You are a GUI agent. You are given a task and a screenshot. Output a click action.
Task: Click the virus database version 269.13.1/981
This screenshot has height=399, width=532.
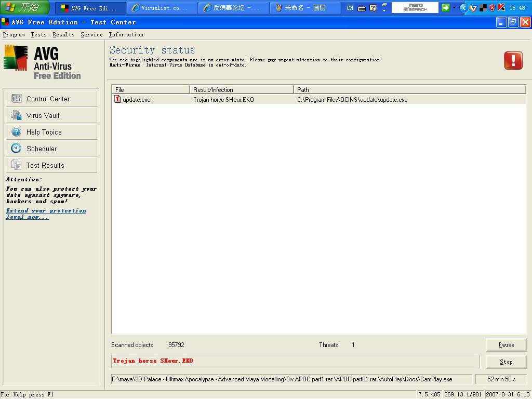463,395
